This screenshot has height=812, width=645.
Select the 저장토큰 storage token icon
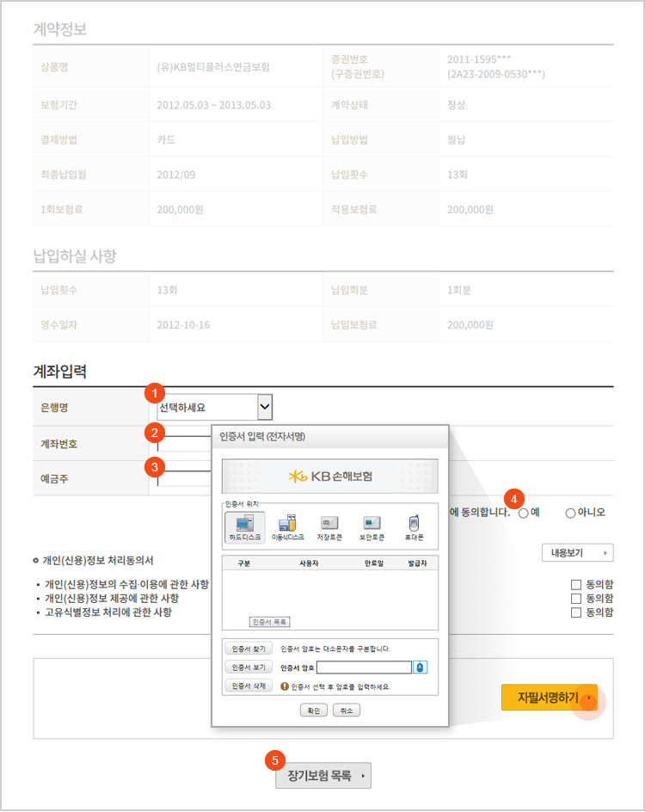coord(330,527)
